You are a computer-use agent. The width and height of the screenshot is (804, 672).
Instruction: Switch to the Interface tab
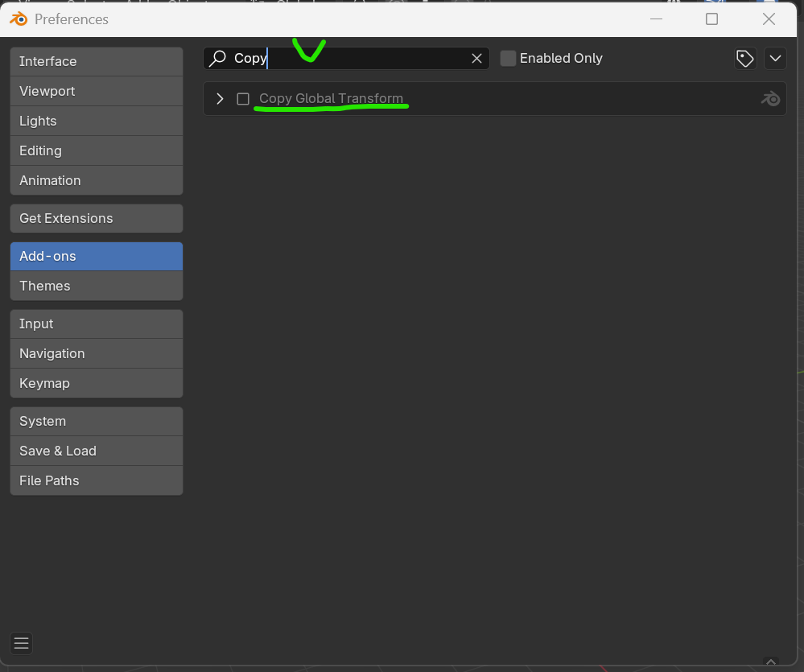(97, 62)
